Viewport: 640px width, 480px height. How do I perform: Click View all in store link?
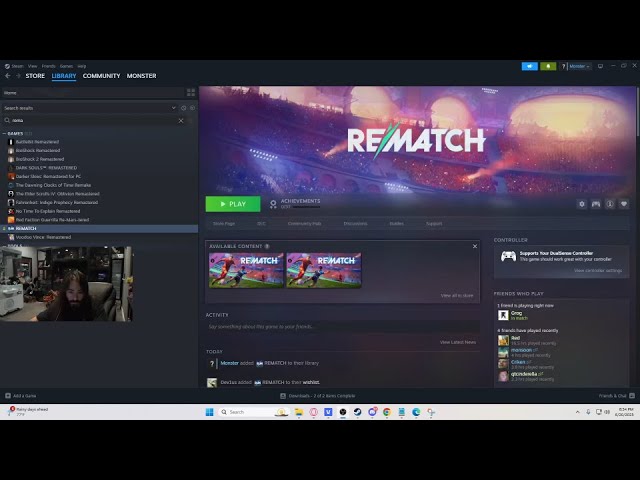(457, 296)
